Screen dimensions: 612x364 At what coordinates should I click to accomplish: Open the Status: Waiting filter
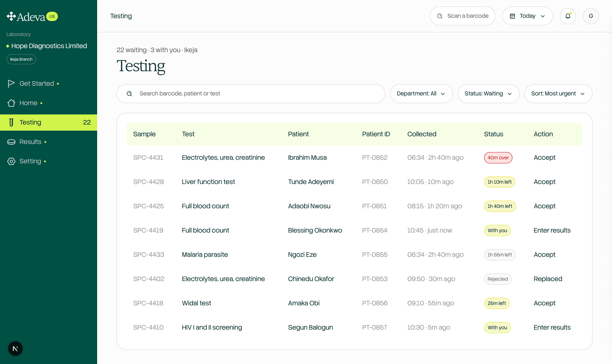(489, 94)
